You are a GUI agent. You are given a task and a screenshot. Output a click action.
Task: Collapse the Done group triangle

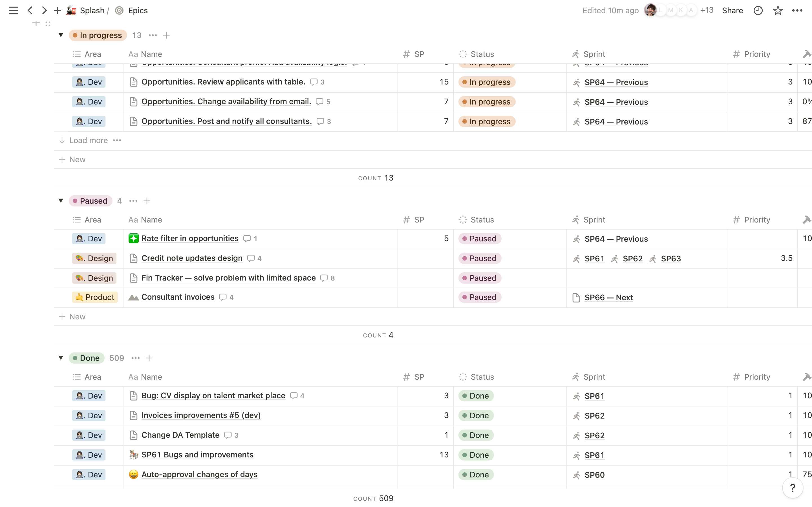(x=61, y=358)
